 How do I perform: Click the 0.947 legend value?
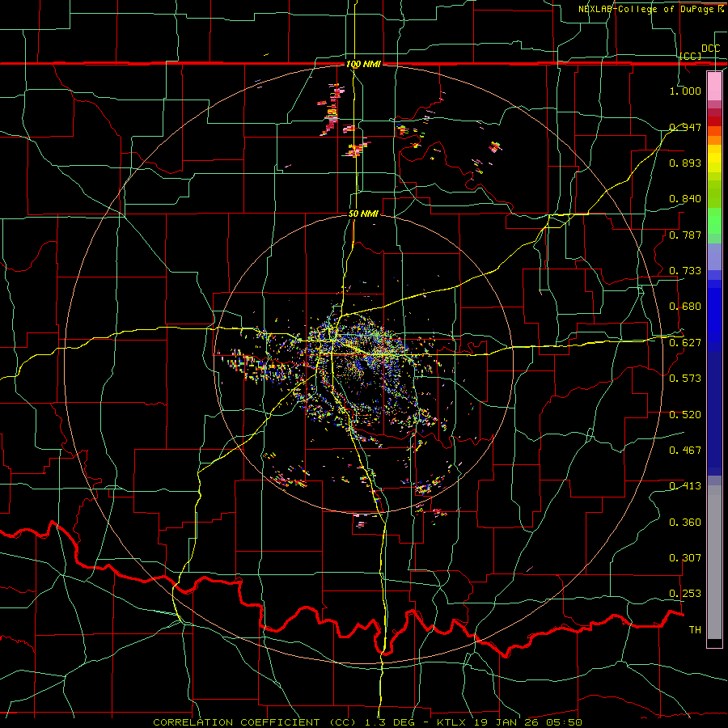[x=685, y=127]
